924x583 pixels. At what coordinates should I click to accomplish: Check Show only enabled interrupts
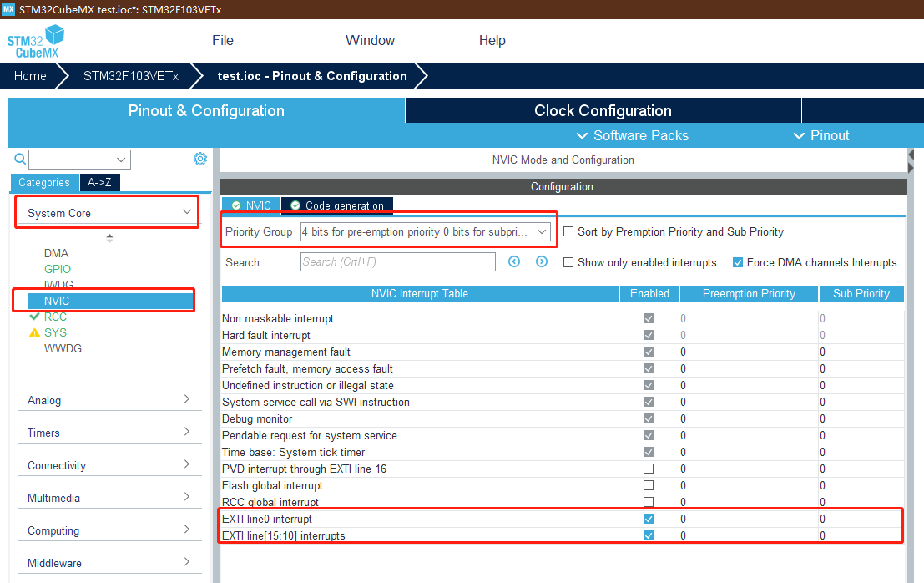point(568,262)
